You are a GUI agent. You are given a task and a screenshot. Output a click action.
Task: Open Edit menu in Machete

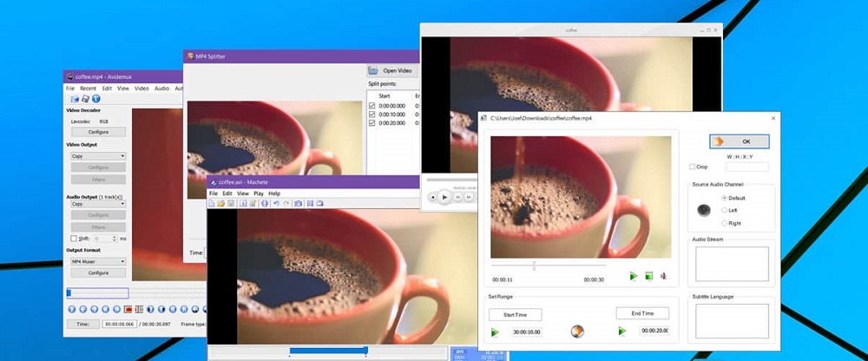(x=227, y=194)
